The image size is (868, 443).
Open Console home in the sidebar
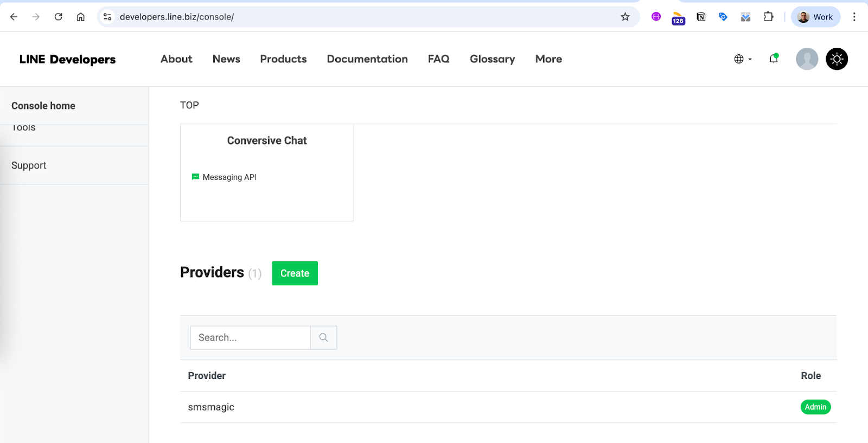coord(43,106)
